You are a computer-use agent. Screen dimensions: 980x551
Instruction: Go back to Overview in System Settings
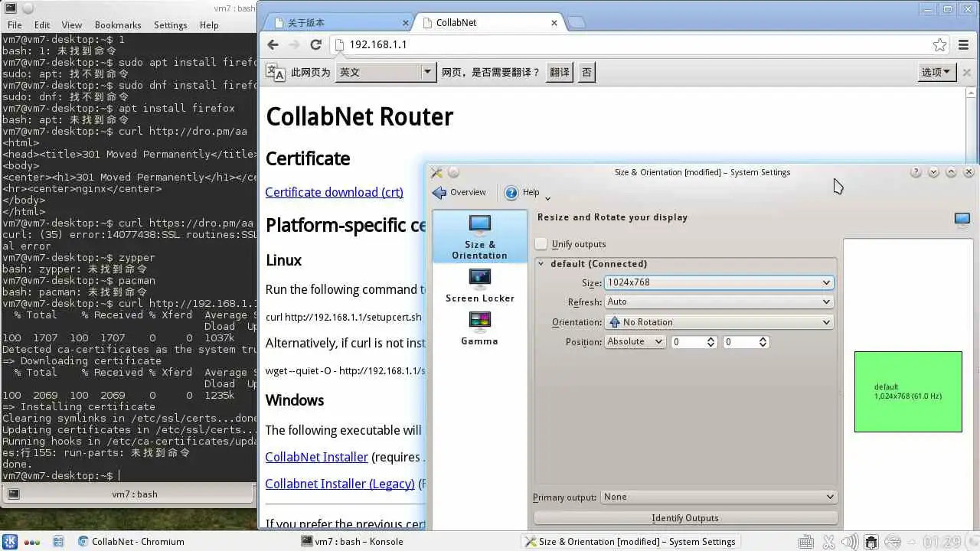[x=459, y=192]
